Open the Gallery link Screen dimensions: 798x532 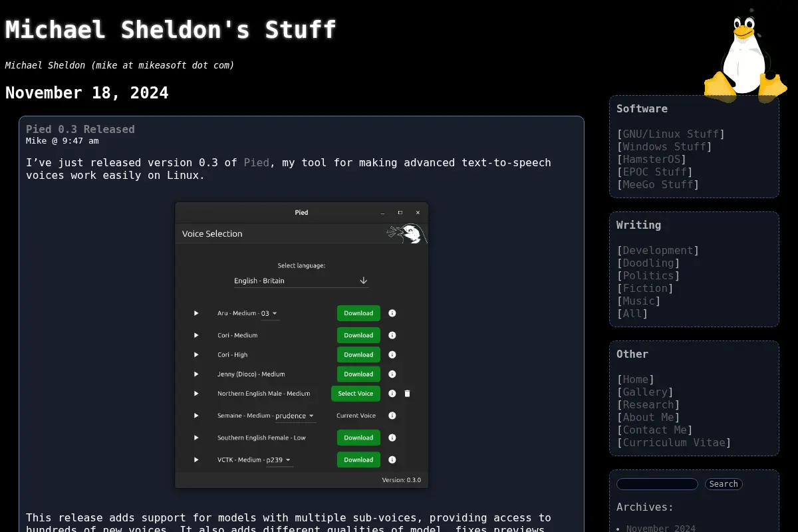click(644, 392)
